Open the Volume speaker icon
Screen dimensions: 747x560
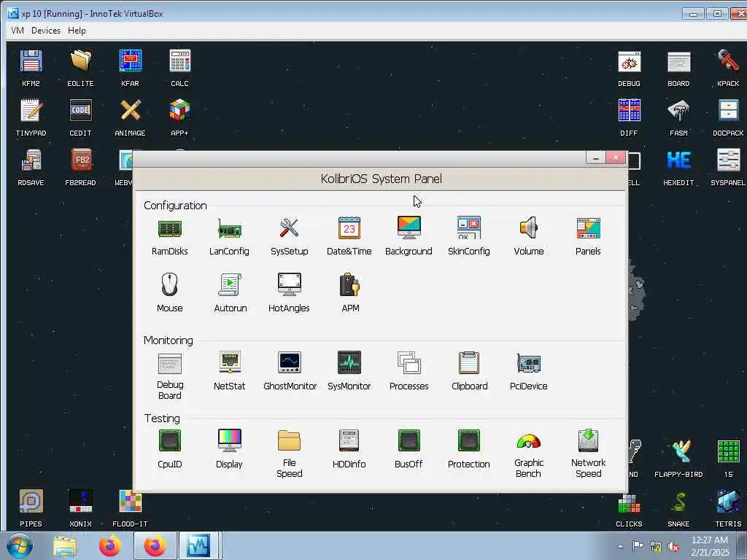(x=529, y=237)
